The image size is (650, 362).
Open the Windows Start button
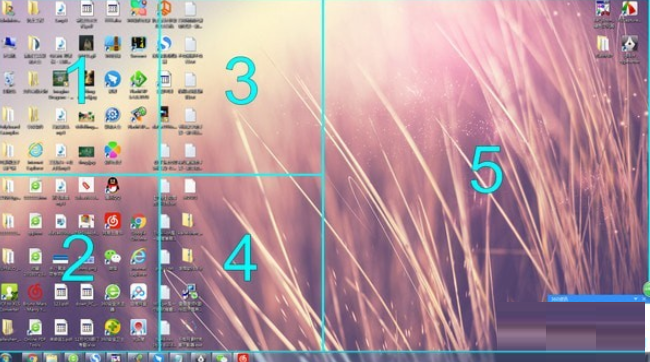tap(7, 358)
